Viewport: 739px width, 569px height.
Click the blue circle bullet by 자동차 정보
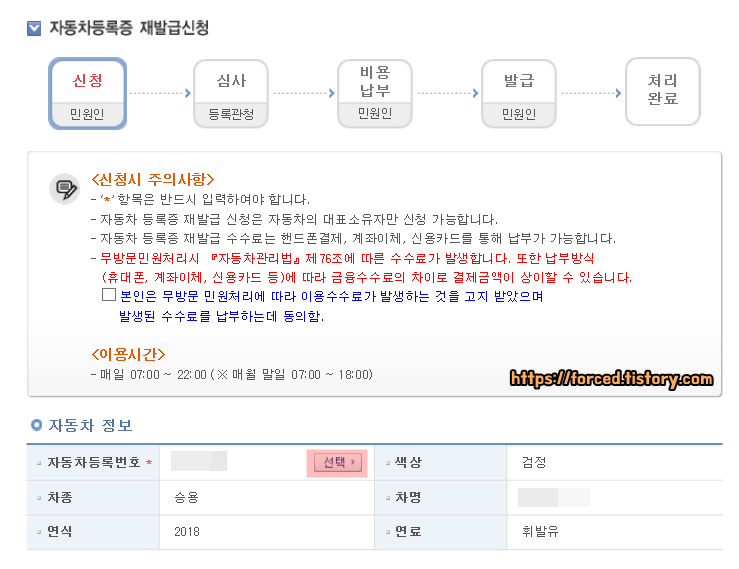click(36, 425)
